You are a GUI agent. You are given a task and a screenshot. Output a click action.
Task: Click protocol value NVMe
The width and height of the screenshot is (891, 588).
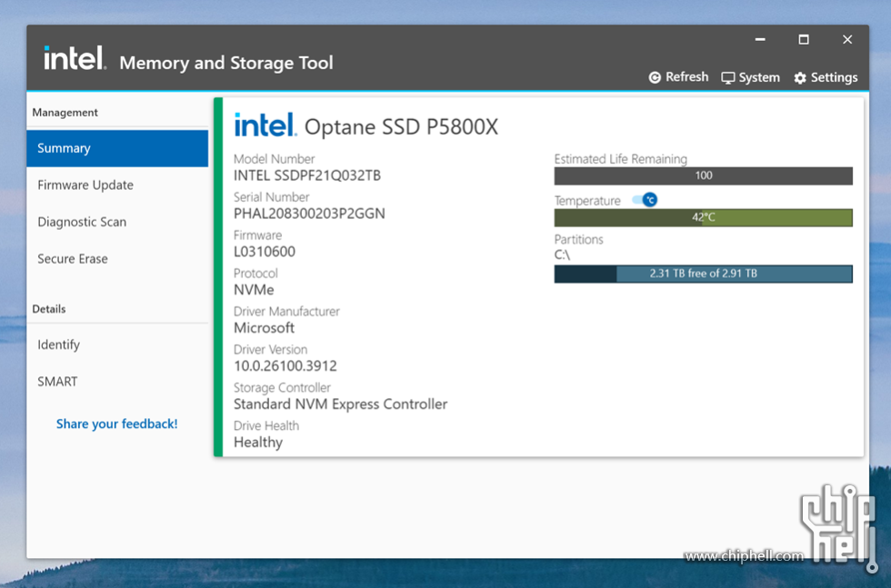pos(254,290)
